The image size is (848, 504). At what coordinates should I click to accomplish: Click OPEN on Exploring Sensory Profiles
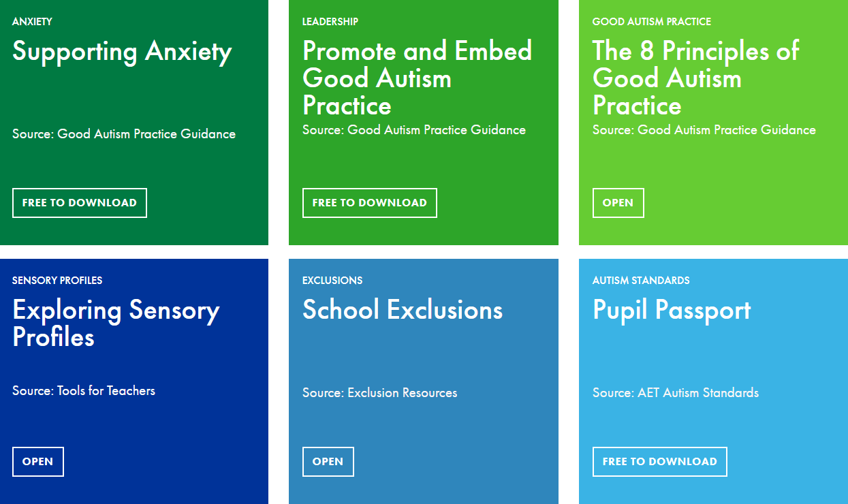(37, 461)
